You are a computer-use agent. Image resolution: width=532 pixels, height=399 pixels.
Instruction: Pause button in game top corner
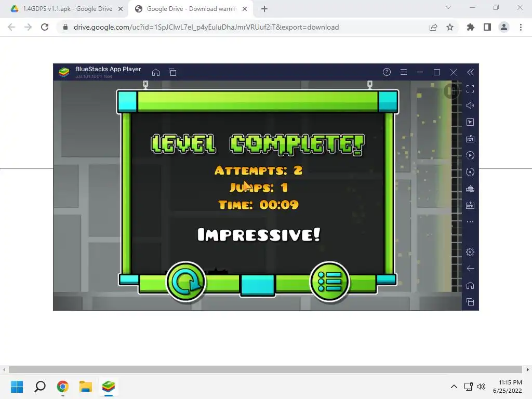pyautogui.click(x=451, y=91)
